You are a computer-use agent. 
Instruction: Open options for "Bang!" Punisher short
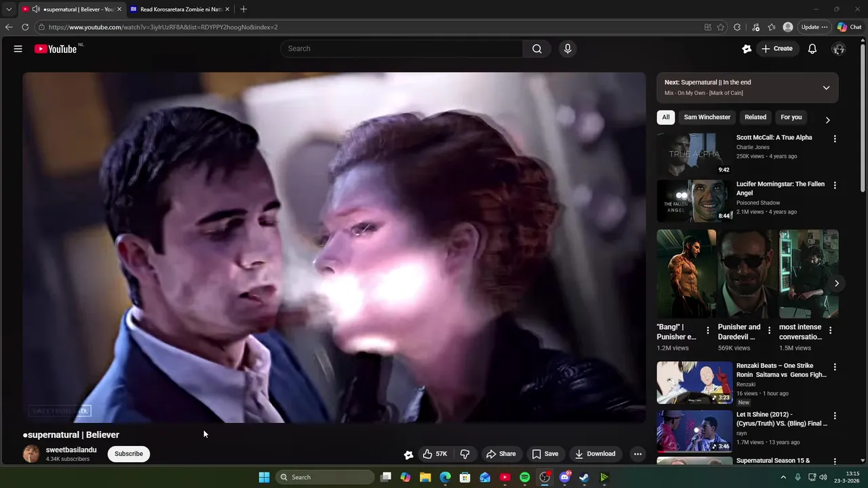click(708, 331)
